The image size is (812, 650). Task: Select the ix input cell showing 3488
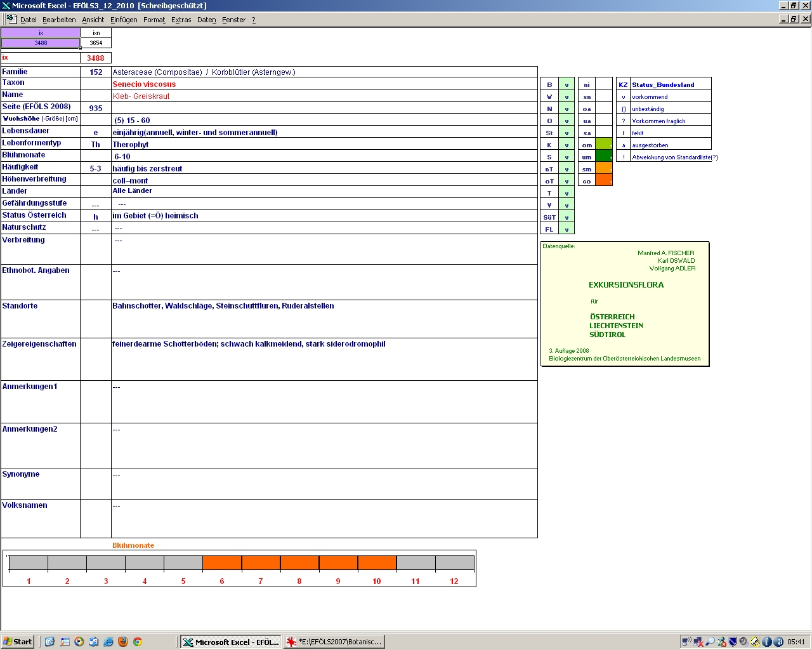tap(41, 43)
